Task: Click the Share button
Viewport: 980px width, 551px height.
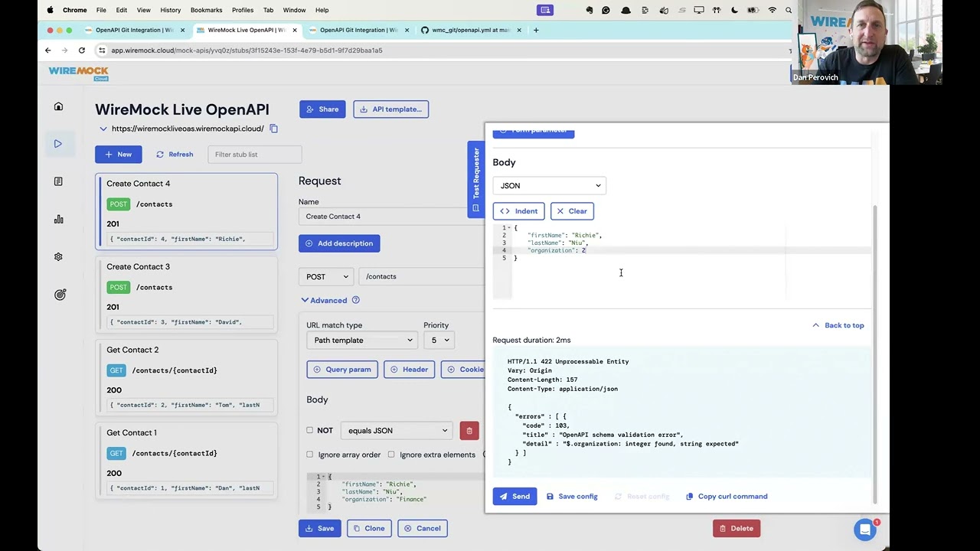Action: [x=322, y=109]
